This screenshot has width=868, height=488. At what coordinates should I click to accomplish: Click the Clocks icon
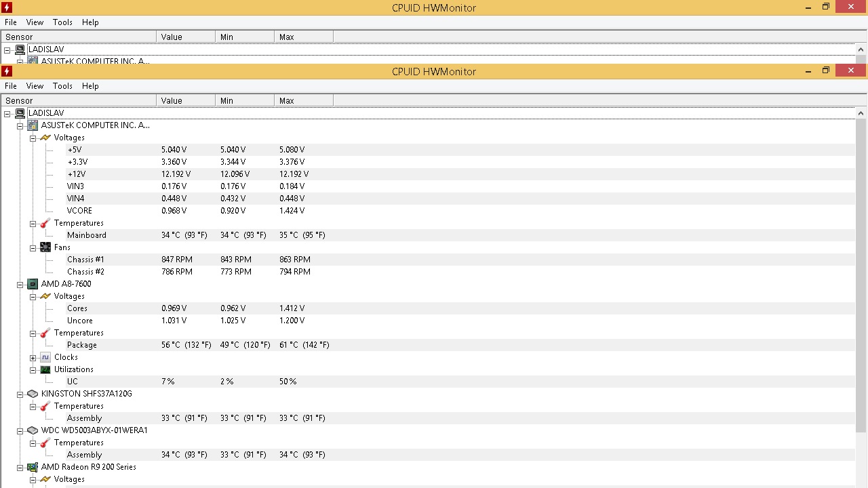[45, 357]
